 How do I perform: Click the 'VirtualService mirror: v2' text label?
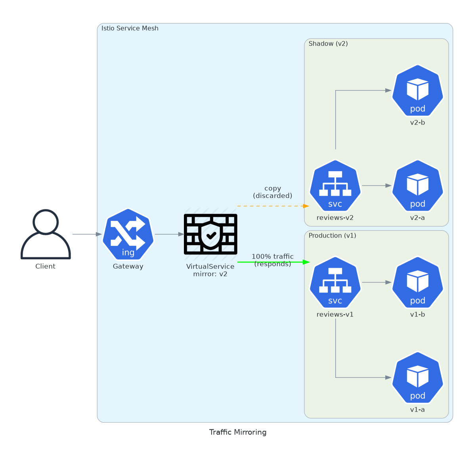coord(210,270)
